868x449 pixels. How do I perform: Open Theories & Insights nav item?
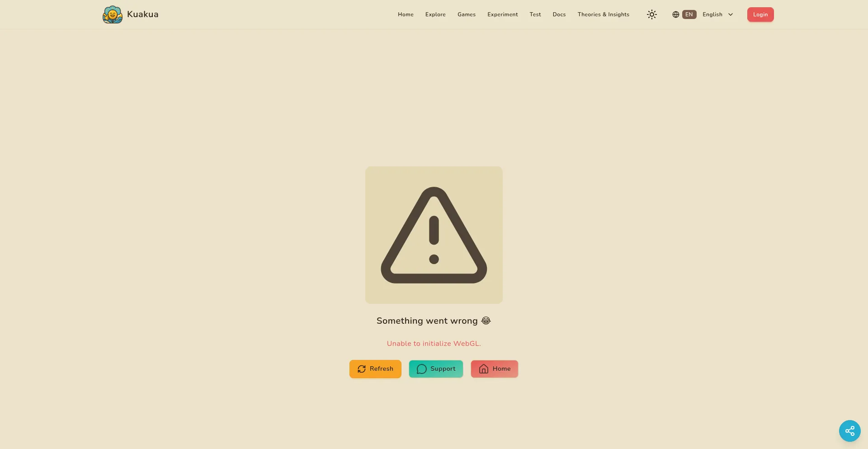pyautogui.click(x=604, y=14)
